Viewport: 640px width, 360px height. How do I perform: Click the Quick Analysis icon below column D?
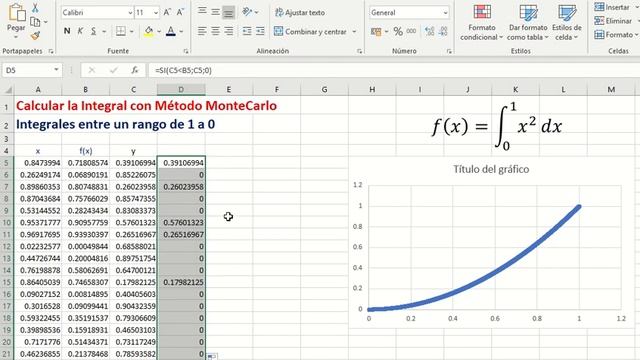pyautogui.click(x=212, y=356)
